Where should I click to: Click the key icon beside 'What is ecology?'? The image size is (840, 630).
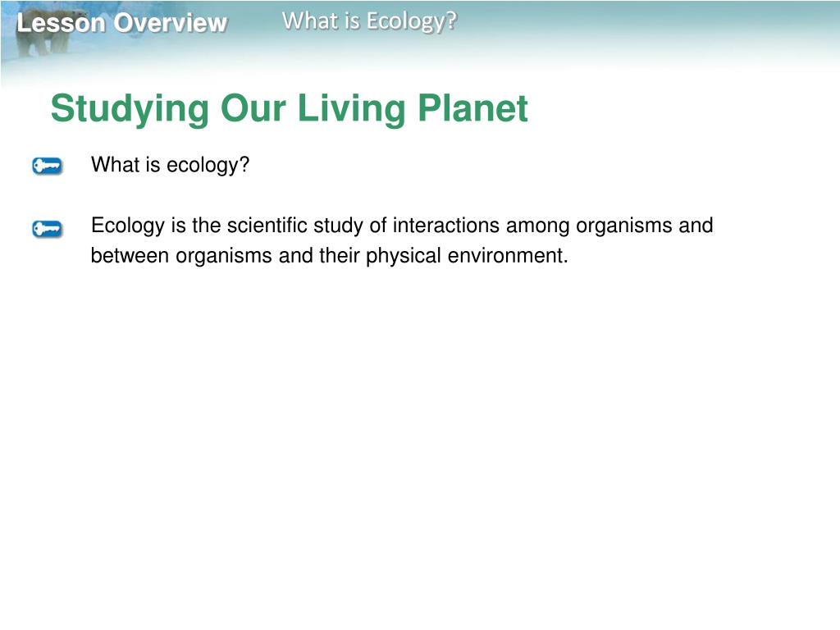(x=47, y=166)
